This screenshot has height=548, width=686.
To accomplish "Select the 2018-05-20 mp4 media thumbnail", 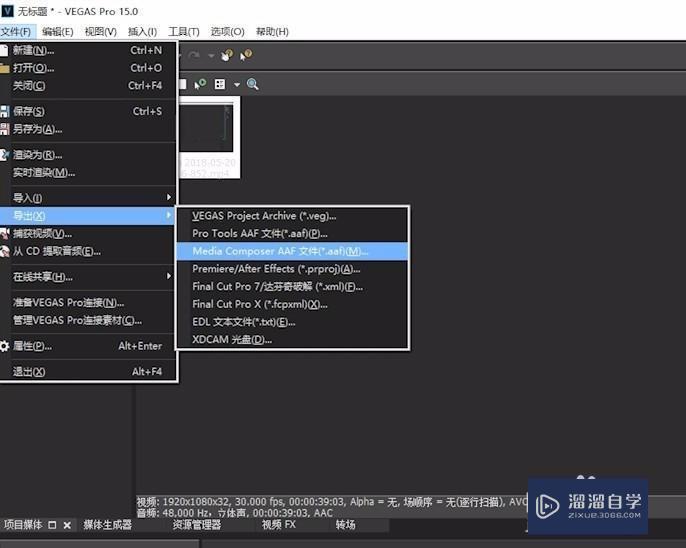I will click(209, 137).
